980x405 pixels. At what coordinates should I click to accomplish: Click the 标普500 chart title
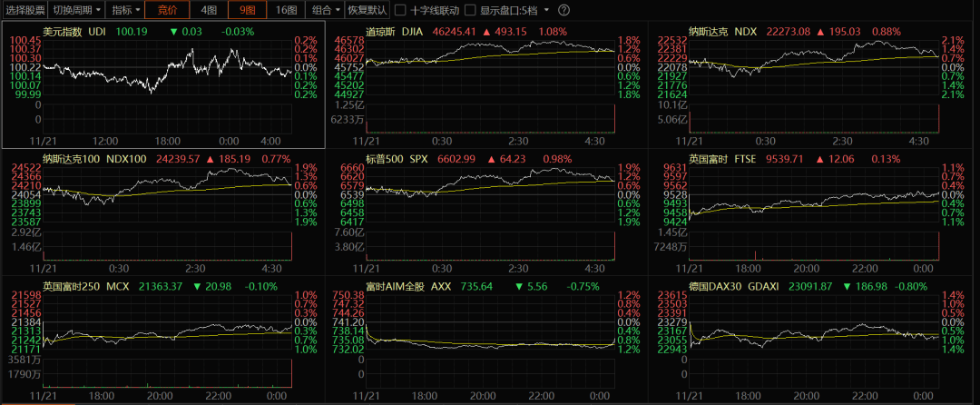point(385,159)
